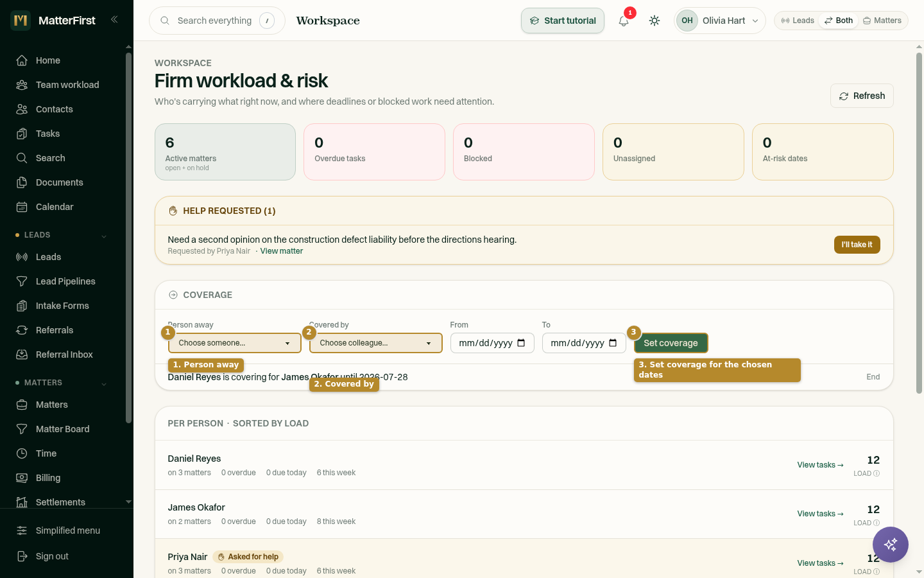The width and height of the screenshot is (924, 578).
Task: Go to Team workload page
Action: (67, 85)
